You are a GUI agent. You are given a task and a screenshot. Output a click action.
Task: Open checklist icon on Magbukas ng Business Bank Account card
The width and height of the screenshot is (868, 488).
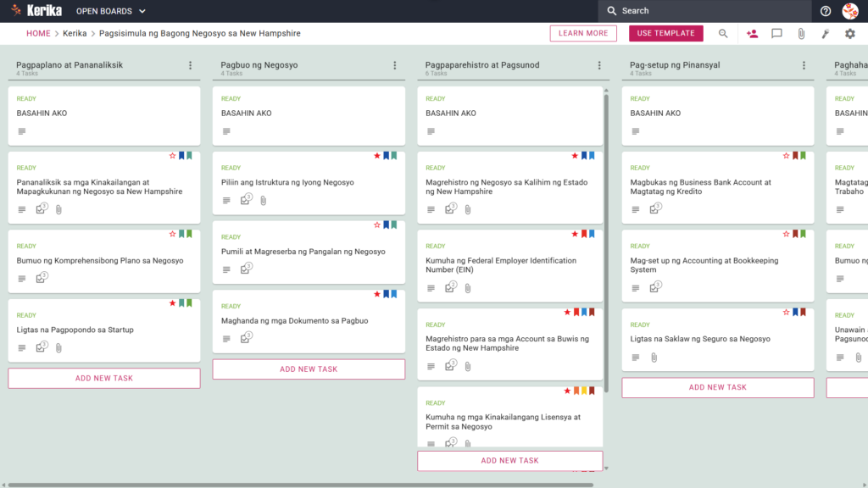tap(655, 209)
